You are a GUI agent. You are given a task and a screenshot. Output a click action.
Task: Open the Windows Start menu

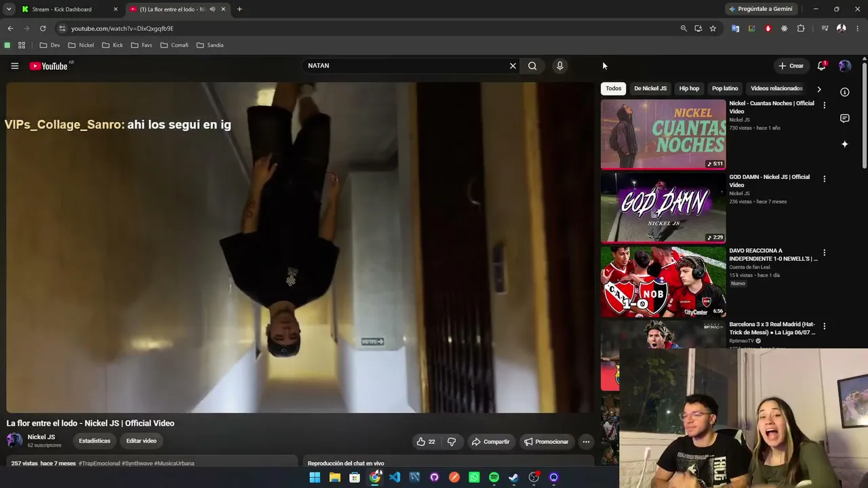pos(315,477)
